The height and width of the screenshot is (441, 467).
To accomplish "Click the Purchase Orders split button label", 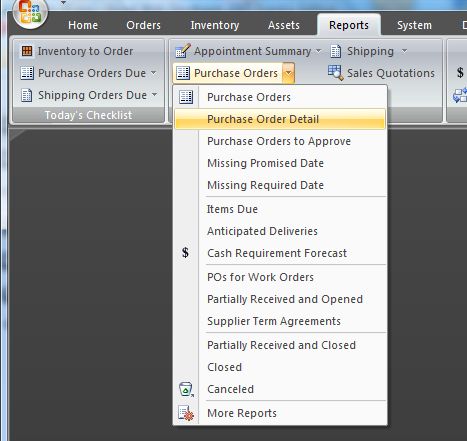I will 236,73.
